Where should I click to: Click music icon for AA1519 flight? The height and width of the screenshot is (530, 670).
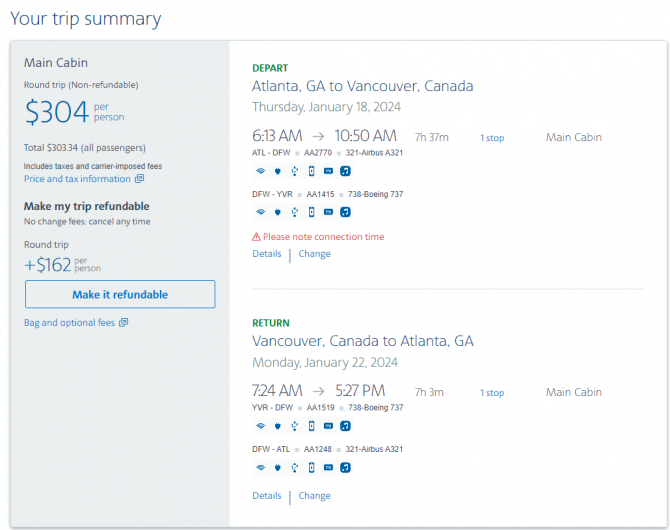(x=345, y=426)
